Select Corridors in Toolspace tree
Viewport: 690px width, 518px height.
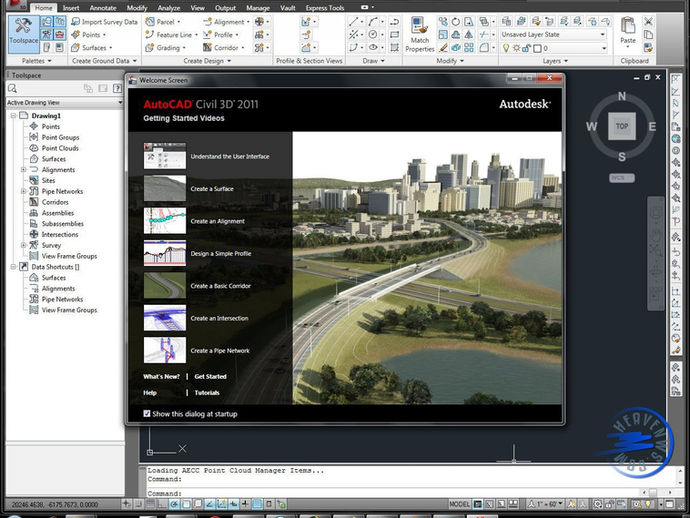click(55, 202)
